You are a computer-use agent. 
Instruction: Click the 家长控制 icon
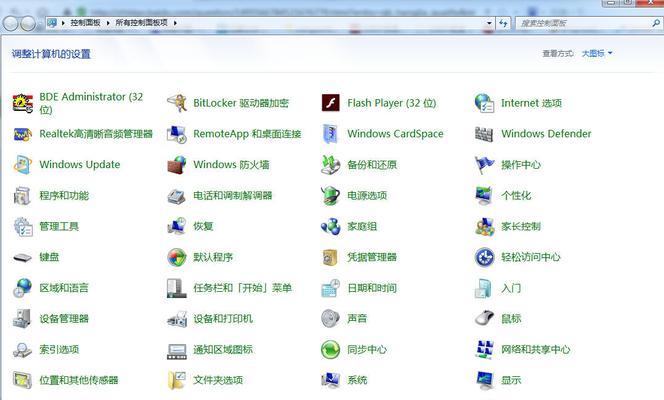click(x=484, y=226)
